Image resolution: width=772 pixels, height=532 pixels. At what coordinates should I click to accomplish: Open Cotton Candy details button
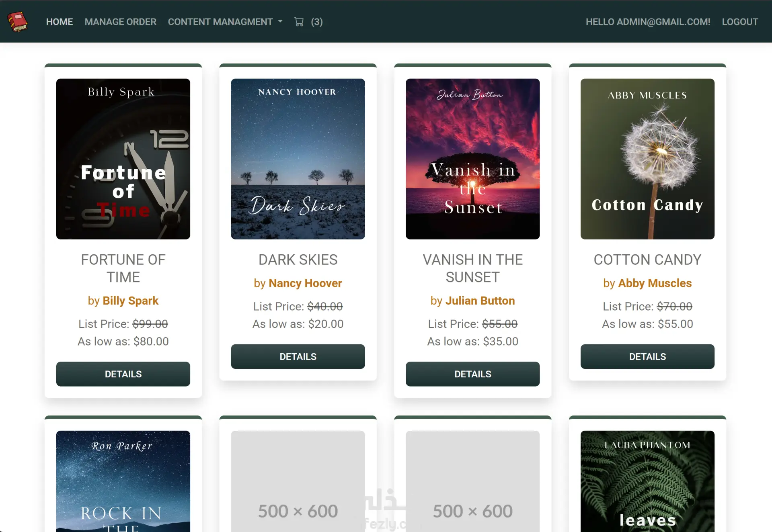(x=647, y=356)
